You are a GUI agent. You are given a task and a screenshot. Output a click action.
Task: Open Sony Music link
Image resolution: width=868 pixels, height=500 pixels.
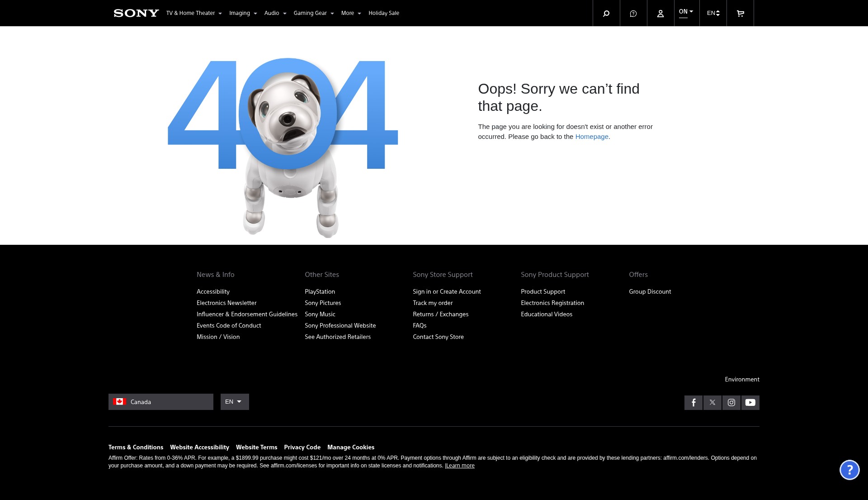click(x=320, y=314)
